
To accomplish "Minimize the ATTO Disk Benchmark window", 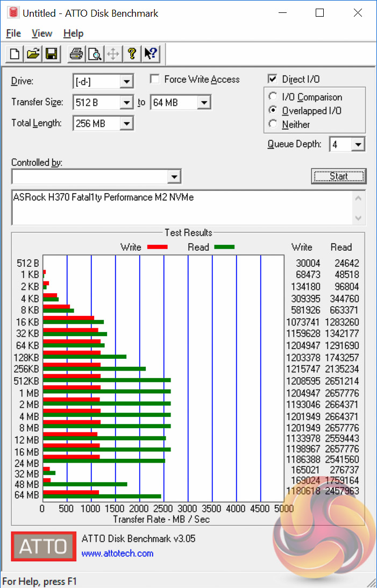I will (x=283, y=13).
